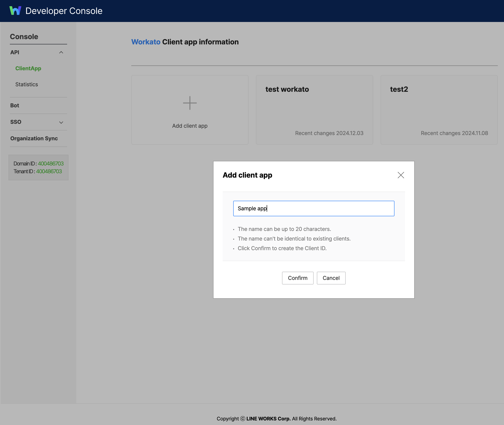Click the Add client app icon

tap(189, 103)
